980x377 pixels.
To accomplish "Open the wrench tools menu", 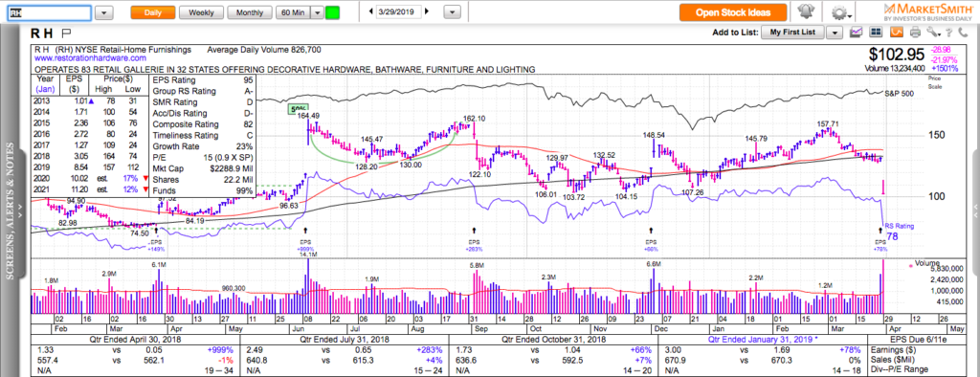I will click(x=933, y=32).
